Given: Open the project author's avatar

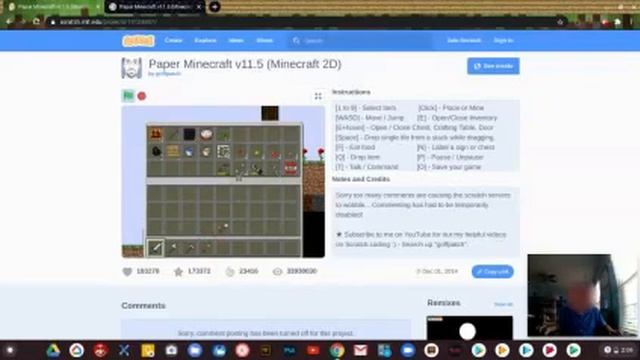Looking at the screenshot, I should [x=131, y=68].
